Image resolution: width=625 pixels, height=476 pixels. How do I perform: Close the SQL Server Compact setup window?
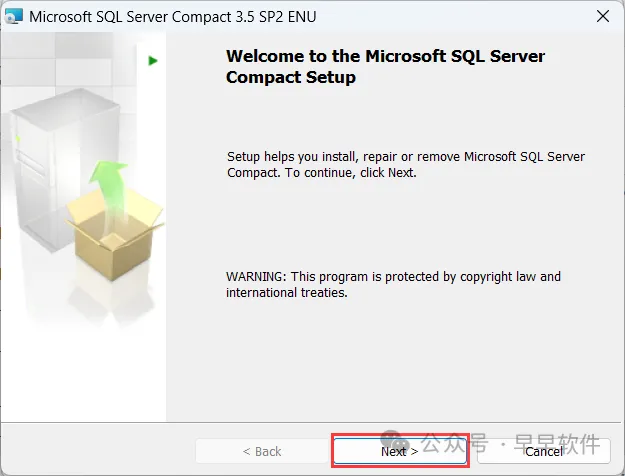click(x=603, y=16)
